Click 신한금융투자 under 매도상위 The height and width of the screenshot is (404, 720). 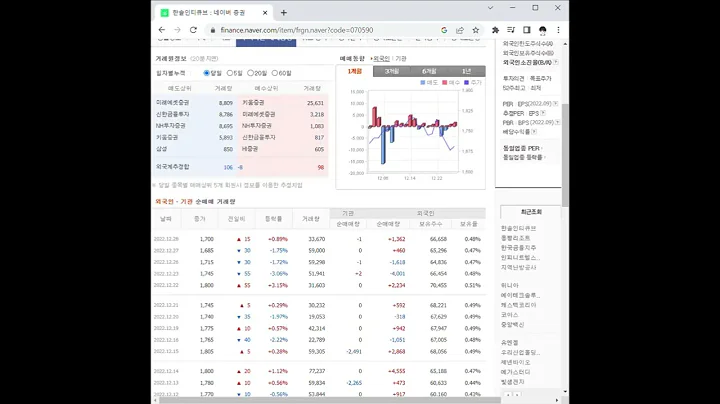(172, 114)
